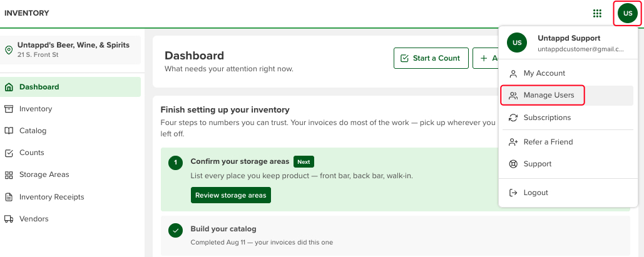
Task: Click the Storage Areas grid icon
Action: point(9,175)
